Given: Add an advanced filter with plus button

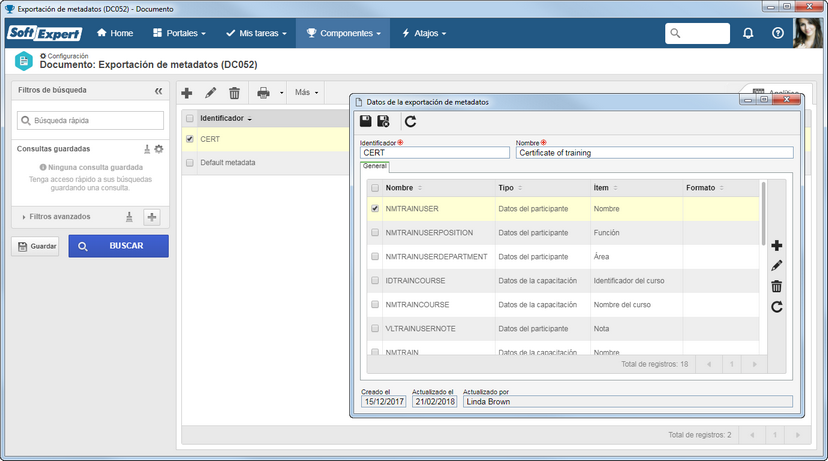Looking at the screenshot, I should [152, 217].
